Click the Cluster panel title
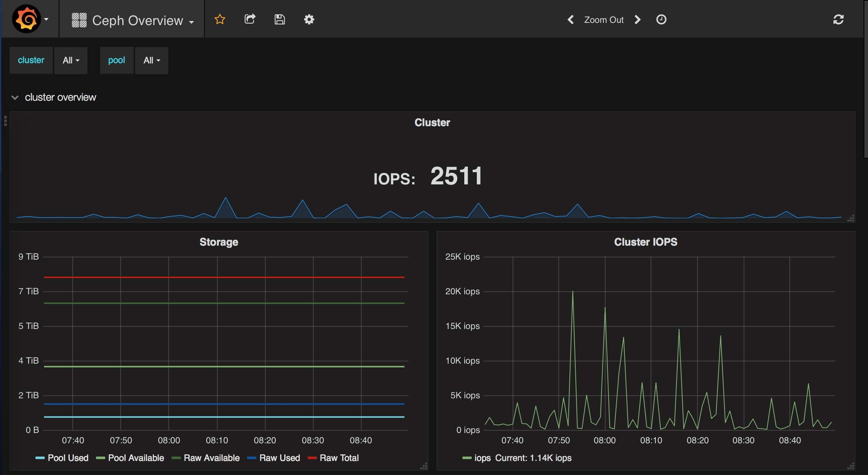Image resolution: width=868 pixels, height=475 pixels. pyautogui.click(x=432, y=122)
